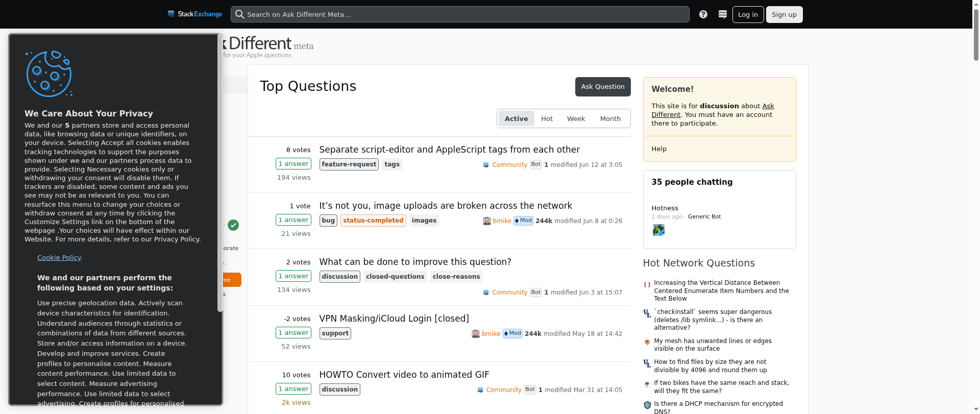Open 35 people chatting heading
980x414 pixels.
click(x=692, y=182)
